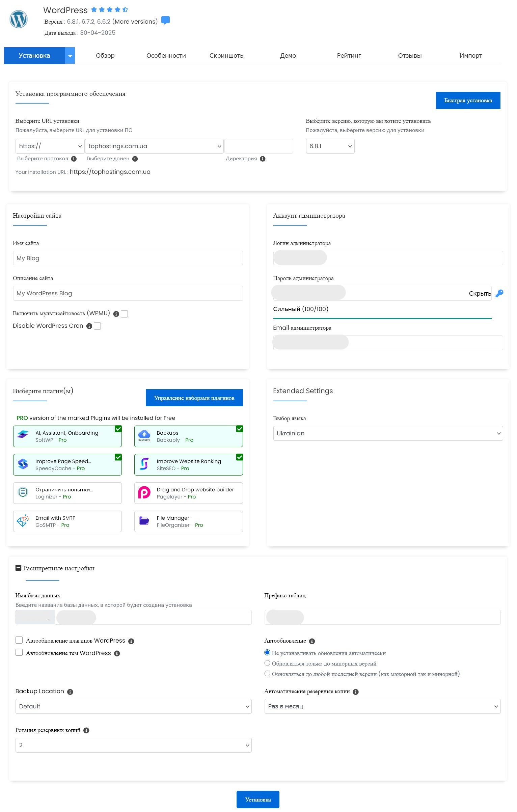Switch to the Особенности tab
The height and width of the screenshot is (812, 517).
[166, 56]
